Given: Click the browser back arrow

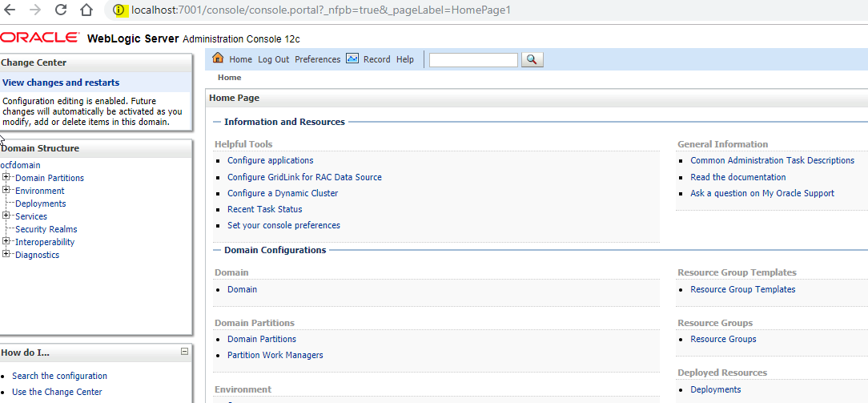Looking at the screenshot, I should coord(10,10).
